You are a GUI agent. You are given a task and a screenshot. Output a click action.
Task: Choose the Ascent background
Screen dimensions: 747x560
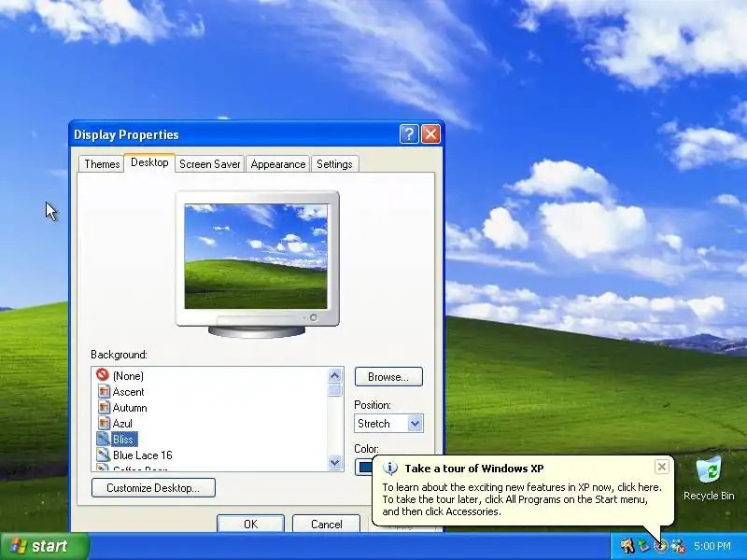click(120, 392)
